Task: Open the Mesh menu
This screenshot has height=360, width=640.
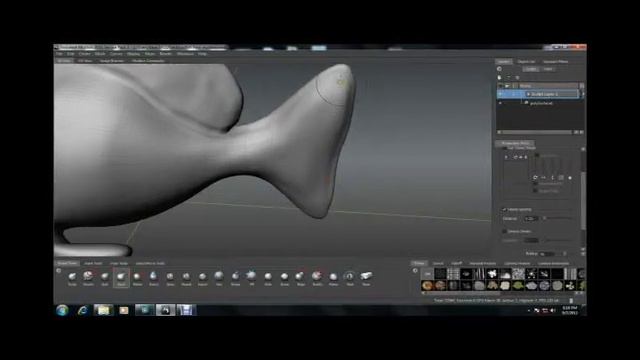Action: point(100,54)
